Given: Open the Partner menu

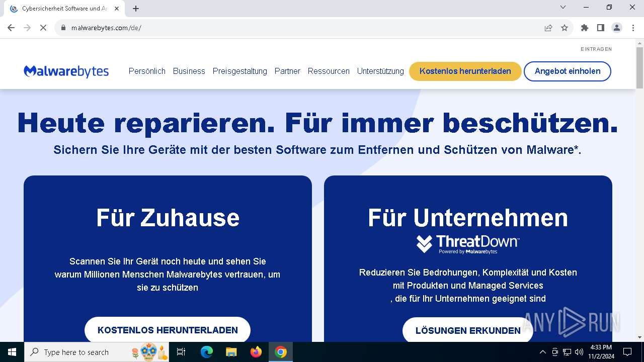Looking at the screenshot, I should coord(287,71).
